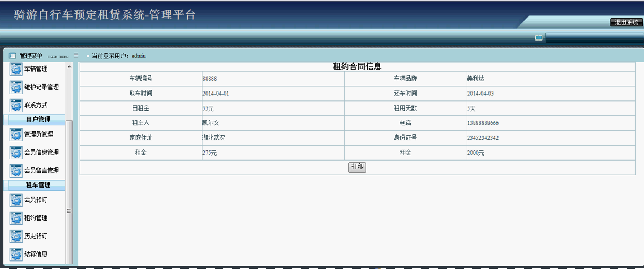Open 历史预订 menu item

[36, 236]
